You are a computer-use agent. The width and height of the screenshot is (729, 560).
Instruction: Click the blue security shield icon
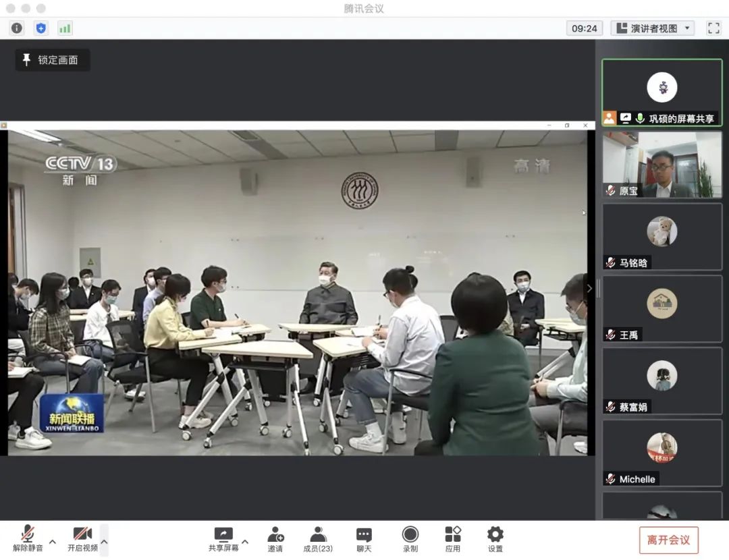click(41, 28)
